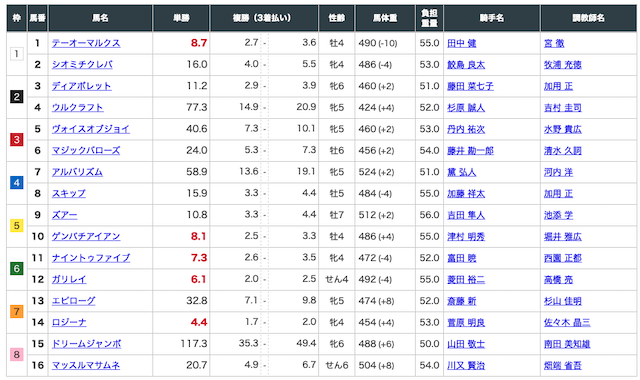This screenshot has height=380, width=640.
Task: Open trainer 加用 正 in ディアボレット row
Action: [x=558, y=86]
